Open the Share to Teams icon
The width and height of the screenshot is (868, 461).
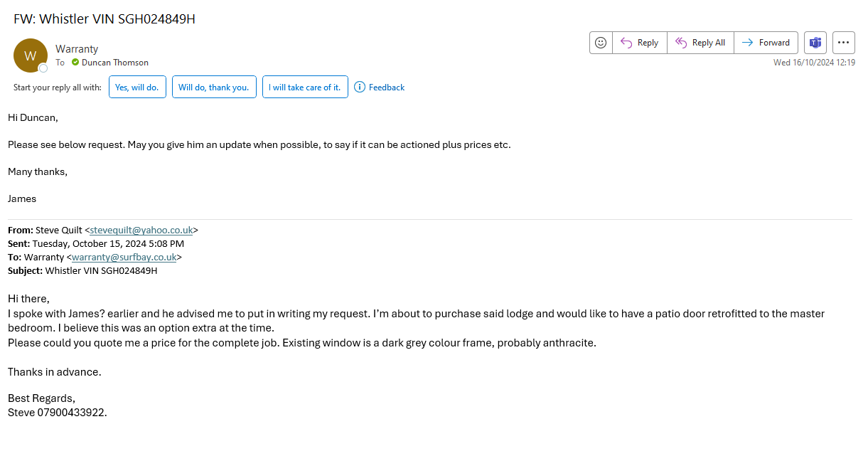click(x=815, y=43)
